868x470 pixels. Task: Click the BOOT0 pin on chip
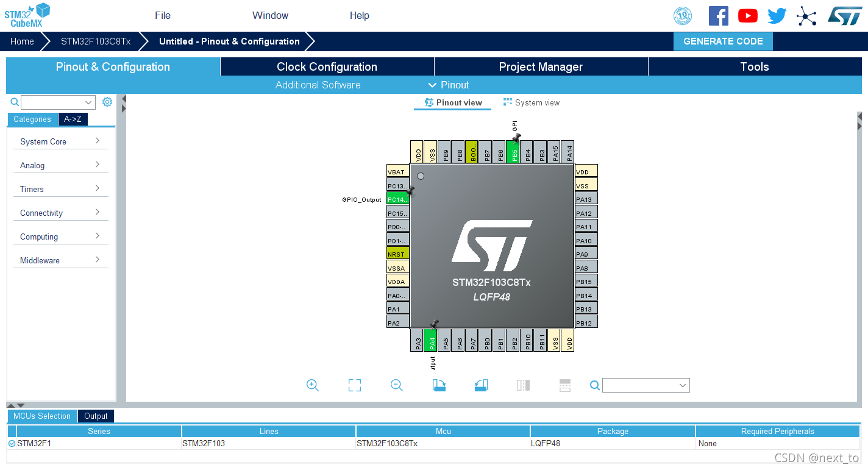(473, 152)
